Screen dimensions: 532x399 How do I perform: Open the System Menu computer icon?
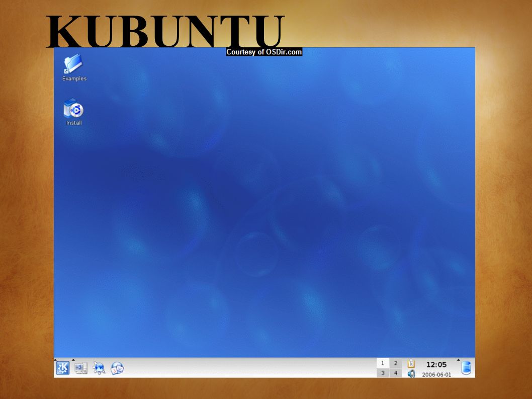pos(81,368)
